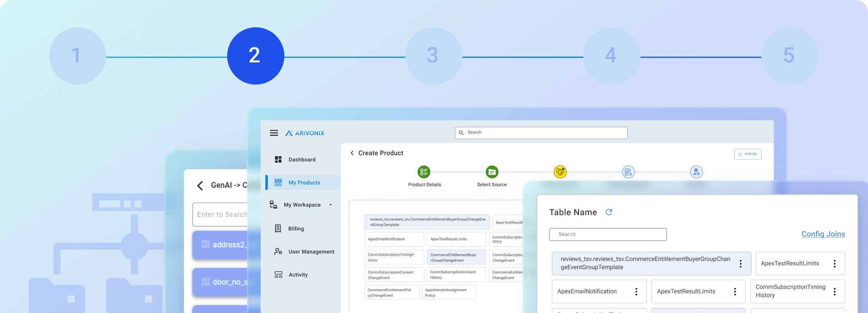Jump to carousel step 1
868x313 pixels.
[x=77, y=56]
